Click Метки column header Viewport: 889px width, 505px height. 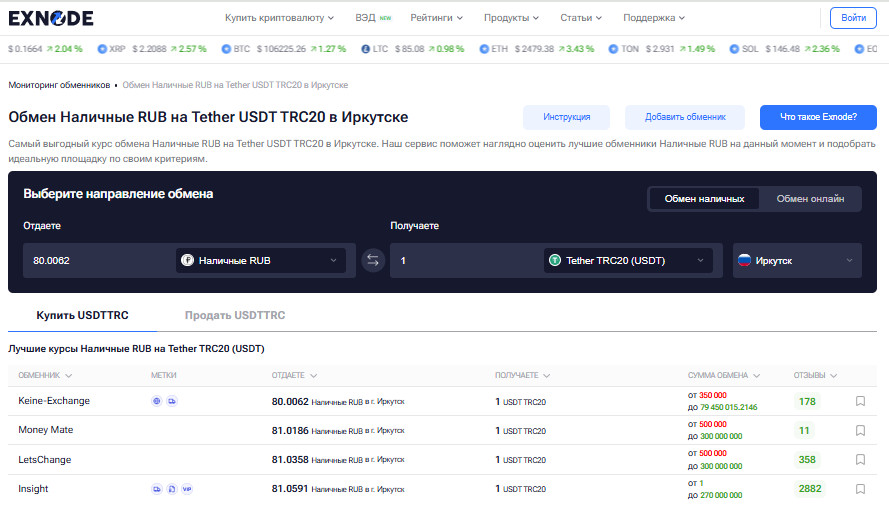click(163, 375)
